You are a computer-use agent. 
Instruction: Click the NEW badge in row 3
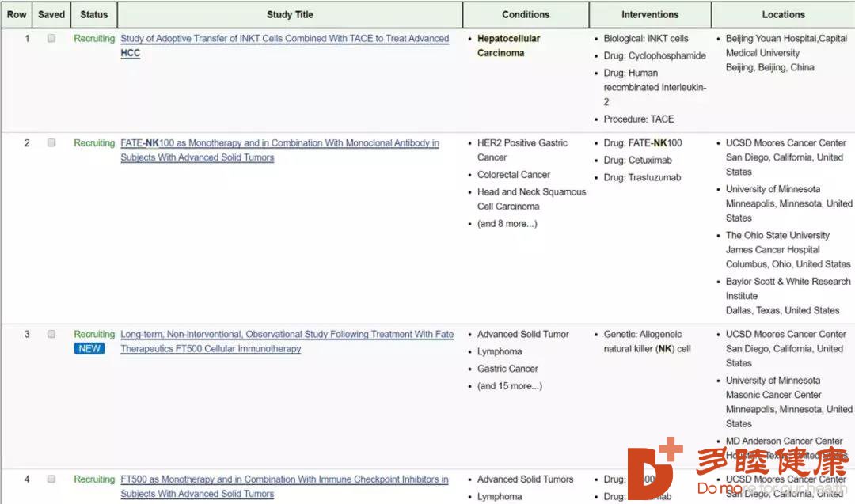89,349
